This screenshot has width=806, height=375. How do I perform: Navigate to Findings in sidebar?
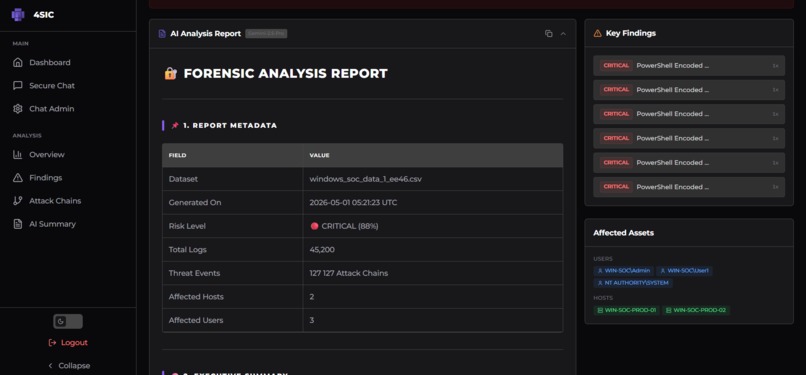coord(37,178)
